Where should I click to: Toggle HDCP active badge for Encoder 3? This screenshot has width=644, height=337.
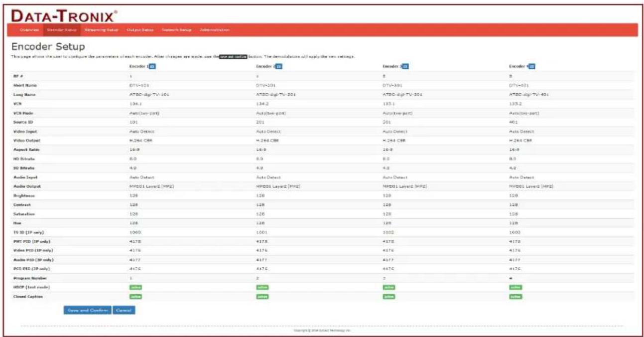coord(388,287)
